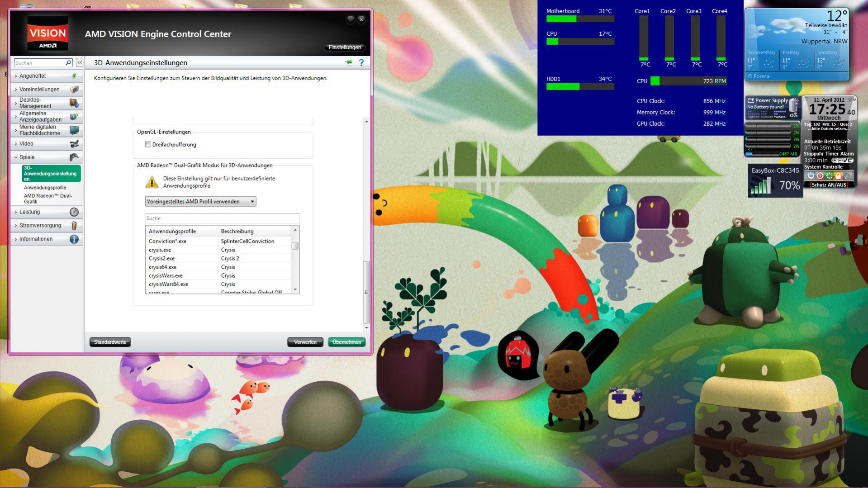Click the Meine digitalen Flachbildschirme screen icon
The width and height of the screenshot is (868, 488).
click(x=74, y=130)
